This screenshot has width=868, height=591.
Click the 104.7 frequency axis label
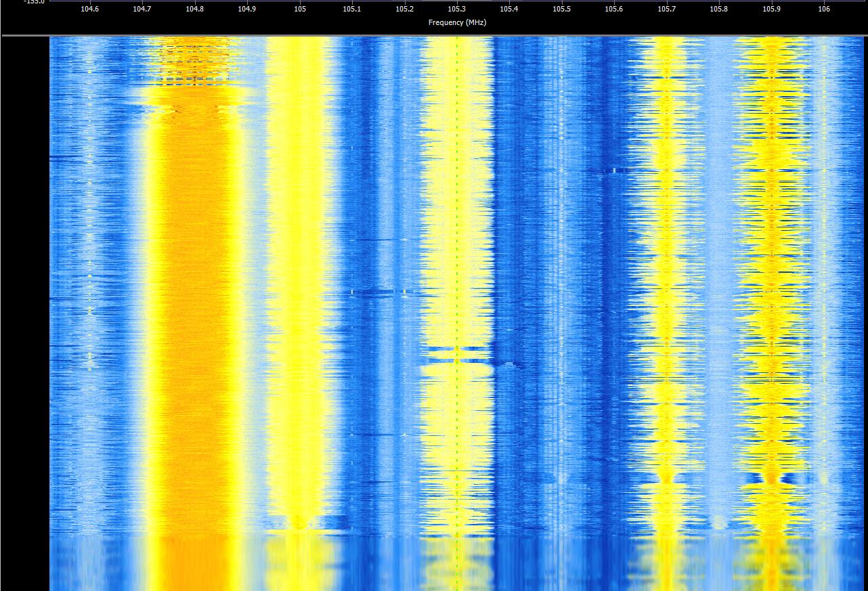click(x=142, y=9)
